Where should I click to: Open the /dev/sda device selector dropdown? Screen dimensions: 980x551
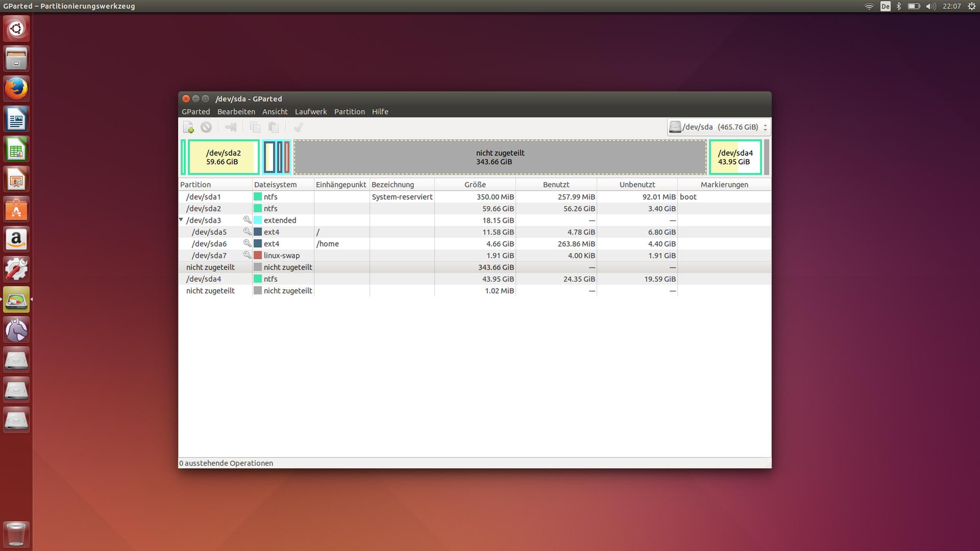(x=718, y=127)
